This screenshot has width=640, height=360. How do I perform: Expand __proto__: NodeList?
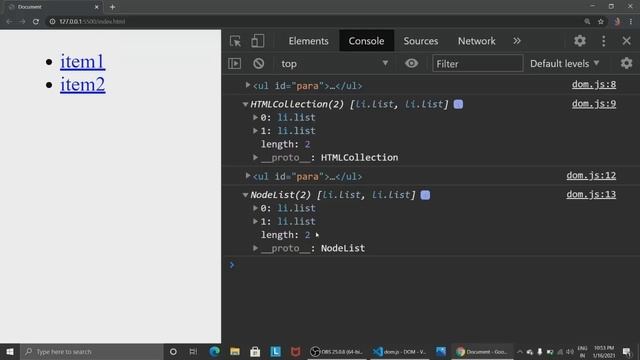[256, 248]
